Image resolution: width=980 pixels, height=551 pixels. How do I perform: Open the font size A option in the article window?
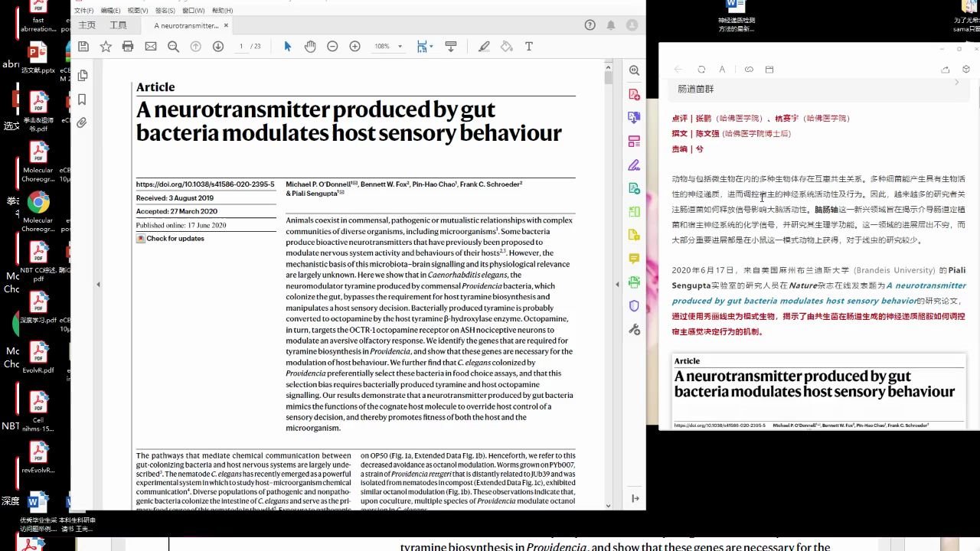(722, 70)
